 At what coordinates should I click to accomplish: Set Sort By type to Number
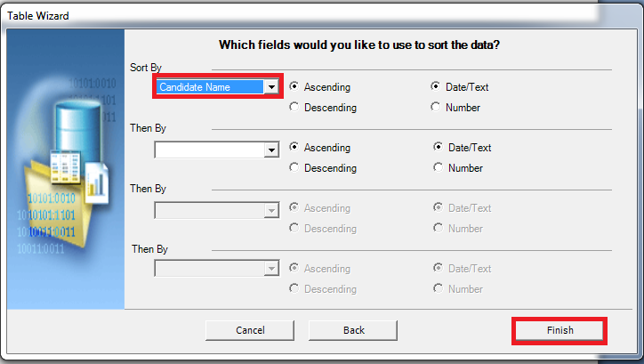tap(436, 108)
